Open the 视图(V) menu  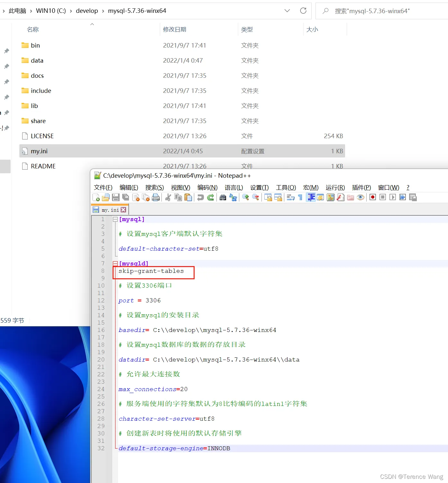[x=180, y=187]
